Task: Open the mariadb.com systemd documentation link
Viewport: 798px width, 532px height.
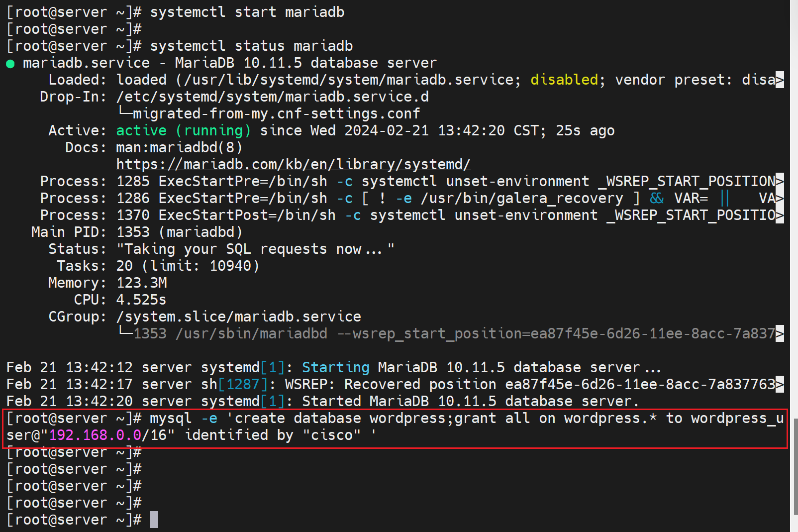Action: (293, 164)
